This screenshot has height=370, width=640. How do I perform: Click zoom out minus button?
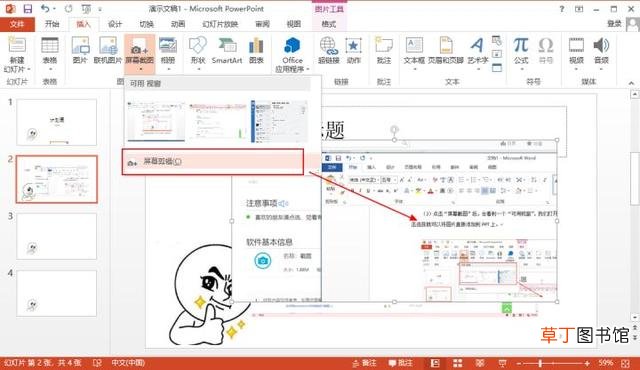tap(519, 363)
